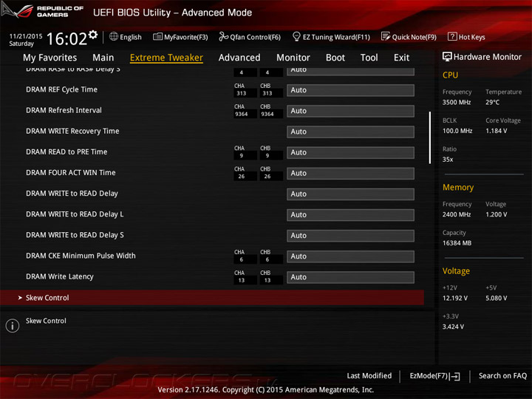Image resolution: width=532 pixels, height=399 pixels.
Task: Click DRAM REF Cycle Time label
Action: click(x=61, y=89)
